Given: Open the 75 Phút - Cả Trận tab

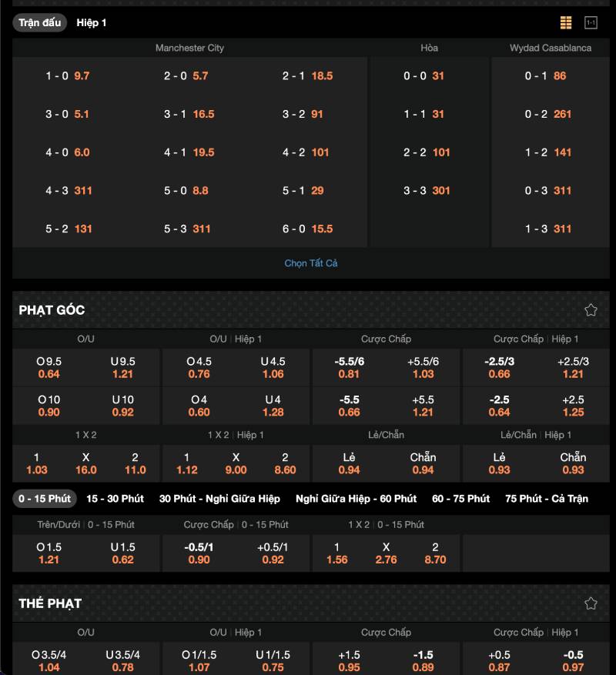Looking at the screenshot, I should [547, 499].
